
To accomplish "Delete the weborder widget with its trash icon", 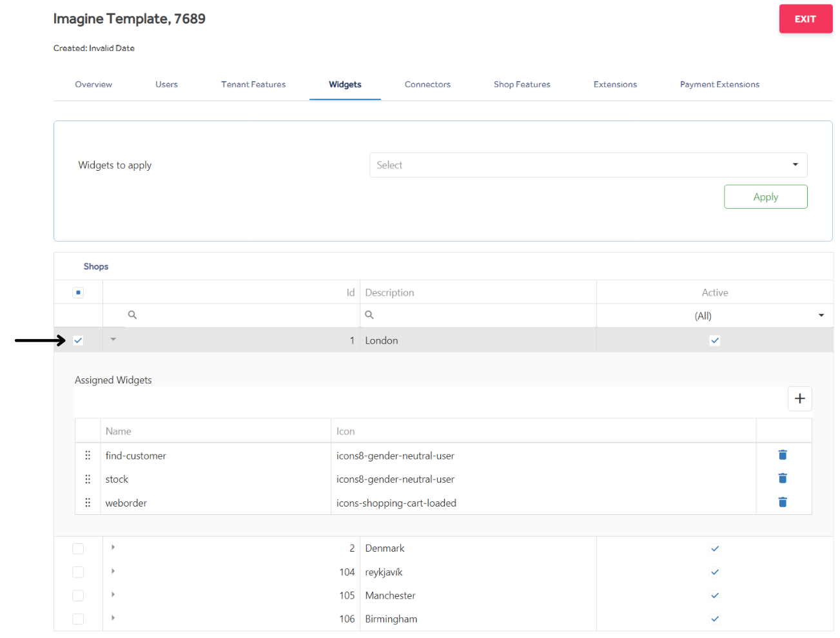I will coord(783,502).
